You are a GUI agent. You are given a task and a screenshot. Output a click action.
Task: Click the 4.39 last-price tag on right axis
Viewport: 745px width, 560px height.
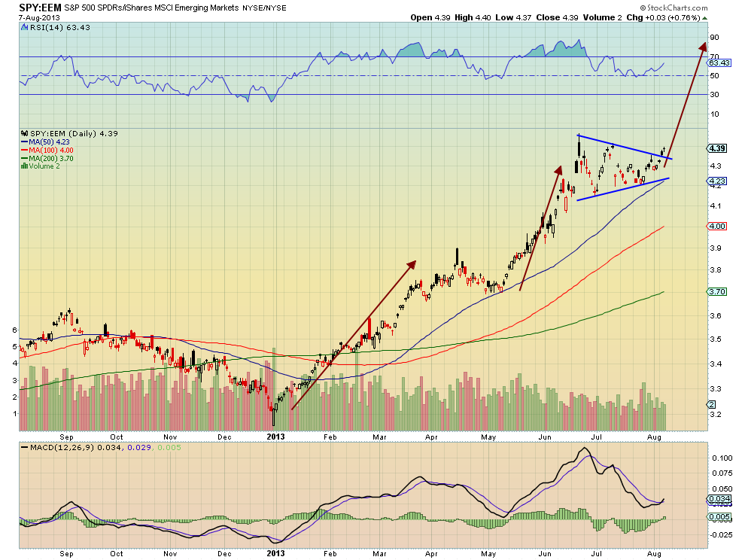[x=717, y=148]
